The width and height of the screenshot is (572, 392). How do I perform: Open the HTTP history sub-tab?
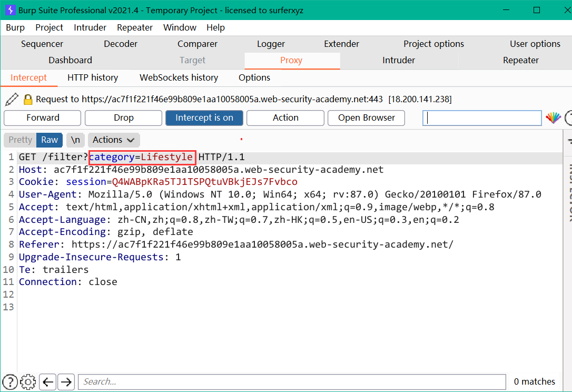tap(93, 78)
